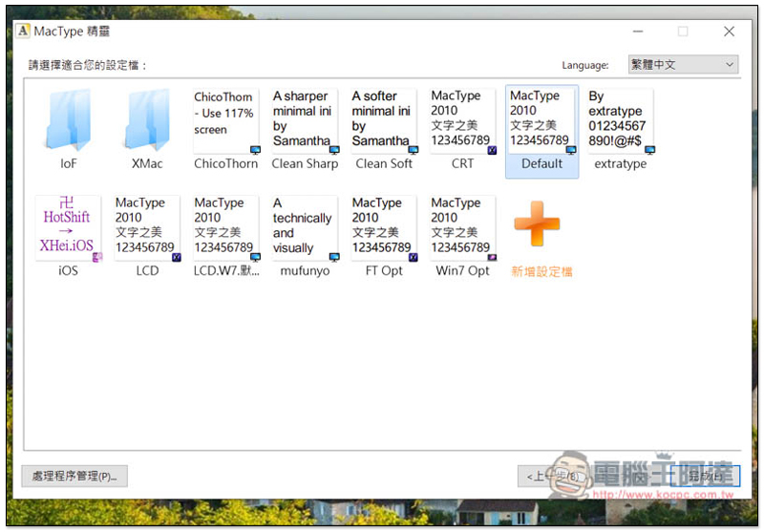
Task: Click the badge icon on CRT thumbnail
Action: point(492,150)
